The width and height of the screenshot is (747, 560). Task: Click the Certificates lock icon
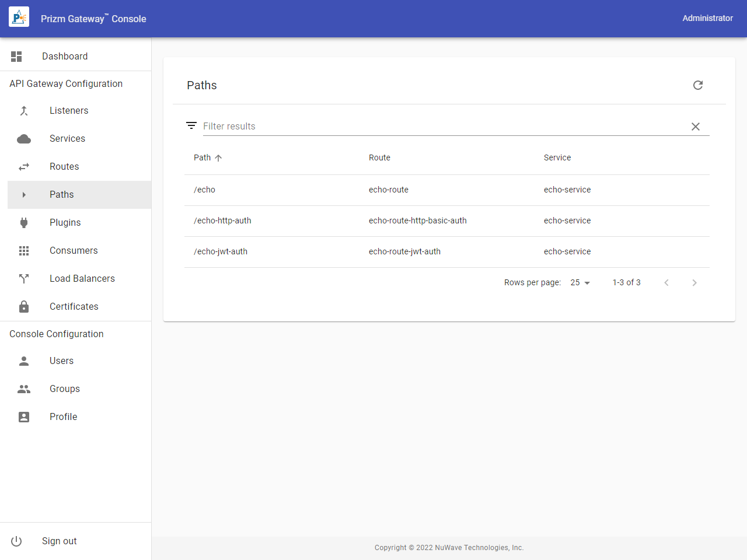coord(24,307)
